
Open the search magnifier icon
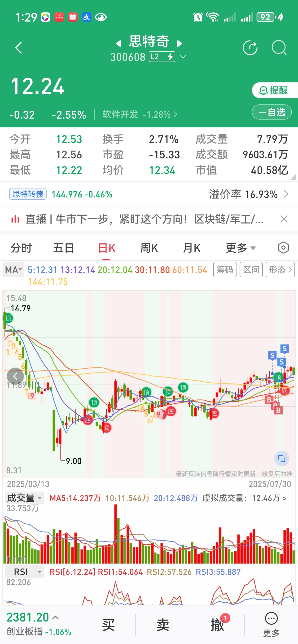pos(279,48)
